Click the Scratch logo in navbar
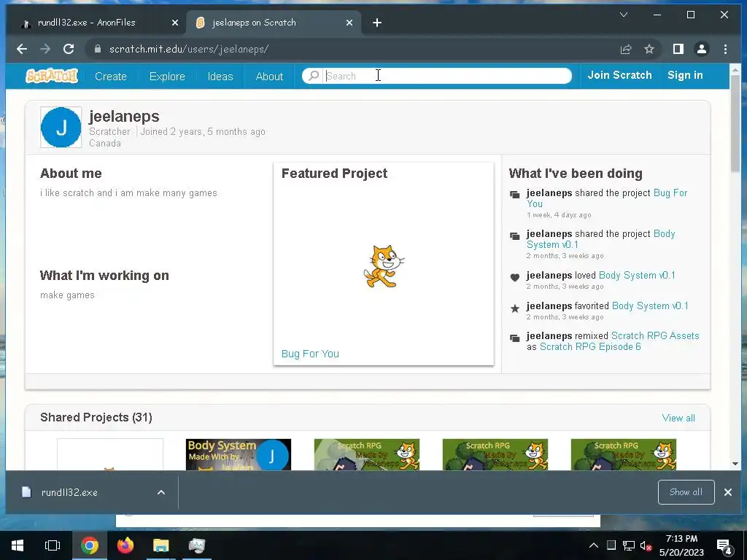The image size is (747, 560). click(x=52, y=76)
